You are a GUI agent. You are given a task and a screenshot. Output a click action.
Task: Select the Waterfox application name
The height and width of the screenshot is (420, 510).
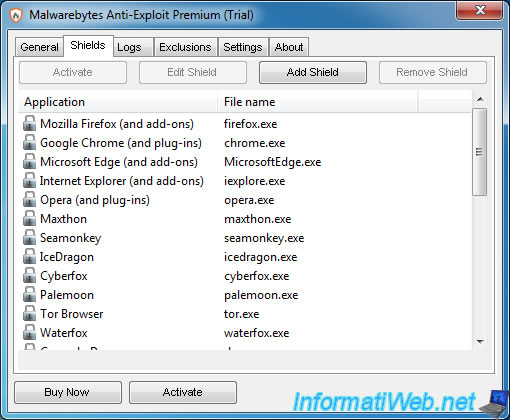(x=64, y=333)
